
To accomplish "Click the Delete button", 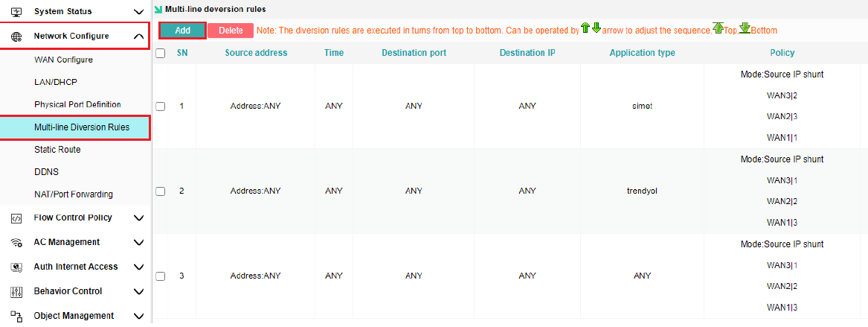I will [x=231, y=31].
